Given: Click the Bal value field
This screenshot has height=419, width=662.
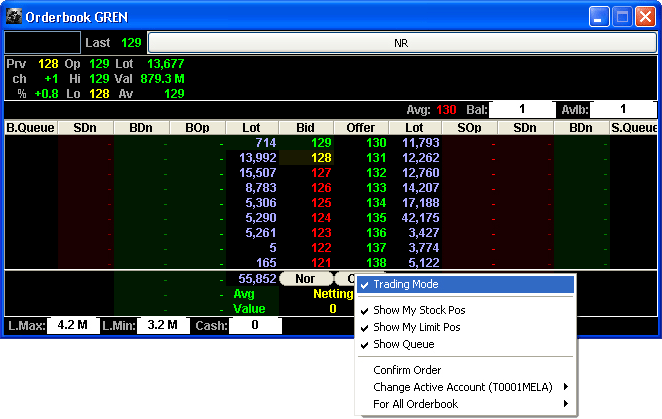Looking at the screenshot, I should point(522,109).
